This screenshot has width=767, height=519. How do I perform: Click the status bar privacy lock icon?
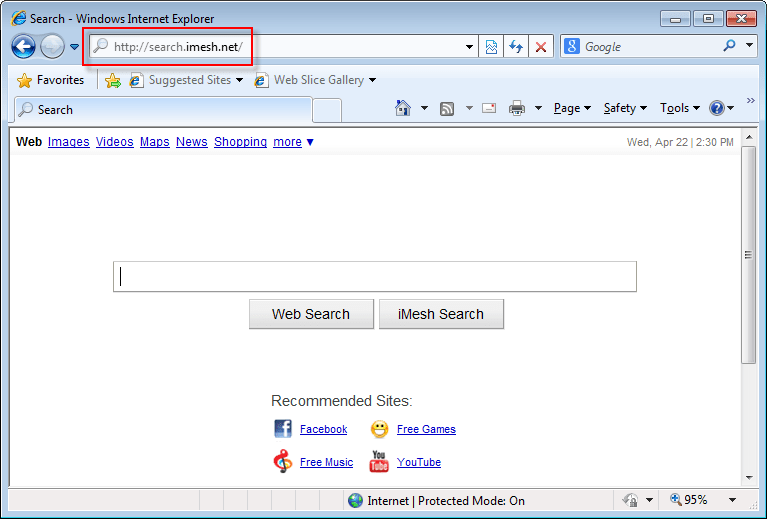630,500
